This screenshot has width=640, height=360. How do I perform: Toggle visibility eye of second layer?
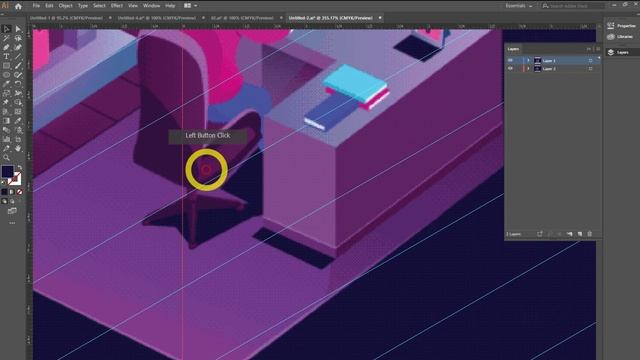510,69
